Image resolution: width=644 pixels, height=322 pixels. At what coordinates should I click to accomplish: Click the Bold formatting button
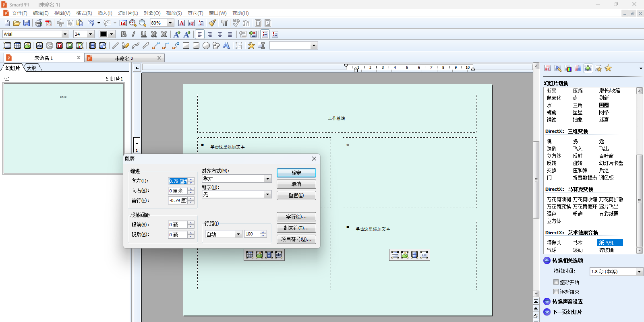coord(124,34)
